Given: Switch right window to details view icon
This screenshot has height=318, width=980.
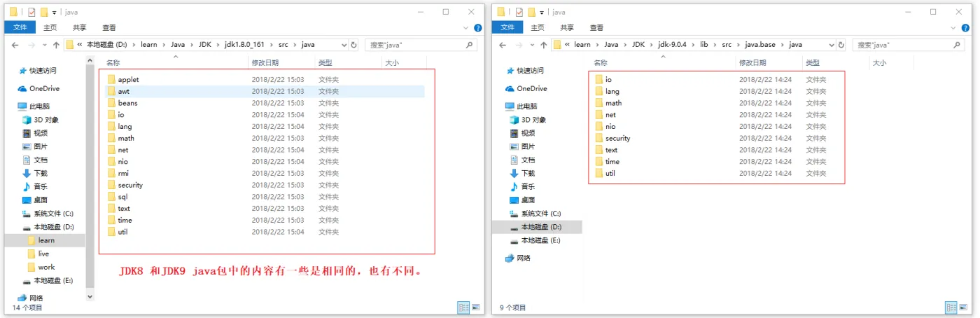Looking at the screenshot, I should click(x=951, y=307).
